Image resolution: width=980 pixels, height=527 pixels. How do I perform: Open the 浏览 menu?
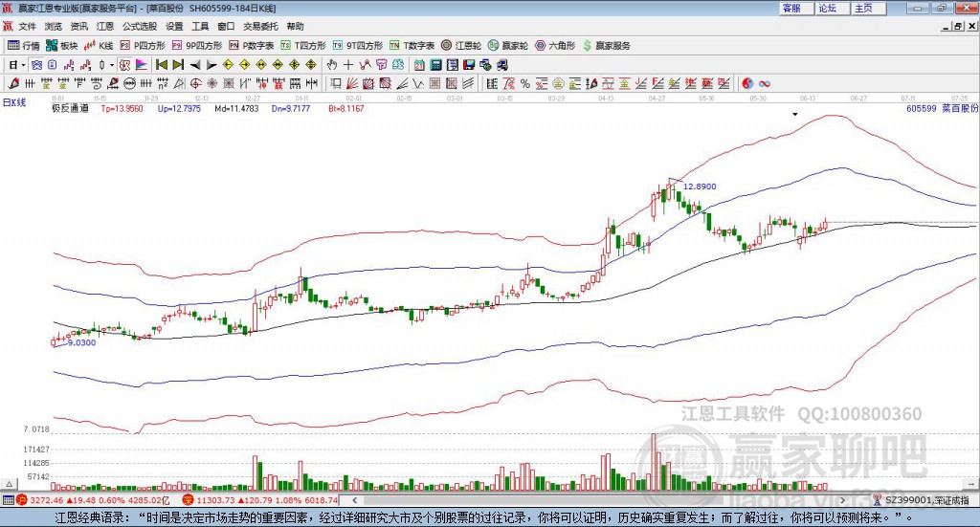pos(54,26)
